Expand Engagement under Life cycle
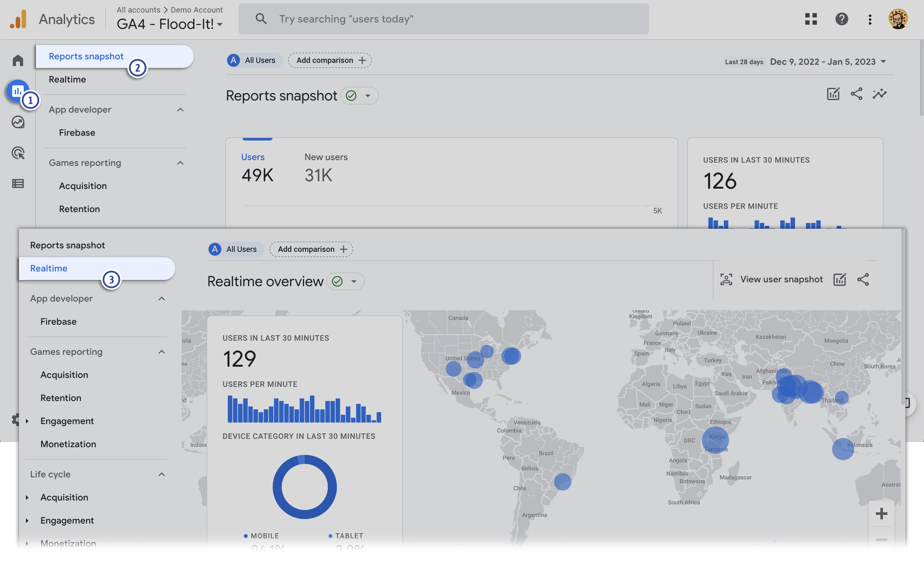The height and width of the screenshot is (563, 924). [x=27, y=520]
